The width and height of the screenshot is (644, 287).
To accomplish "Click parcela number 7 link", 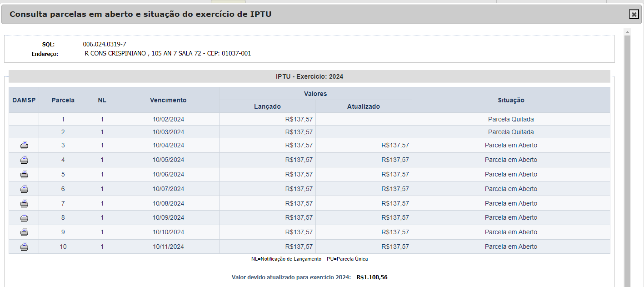I will pos(63,203).
